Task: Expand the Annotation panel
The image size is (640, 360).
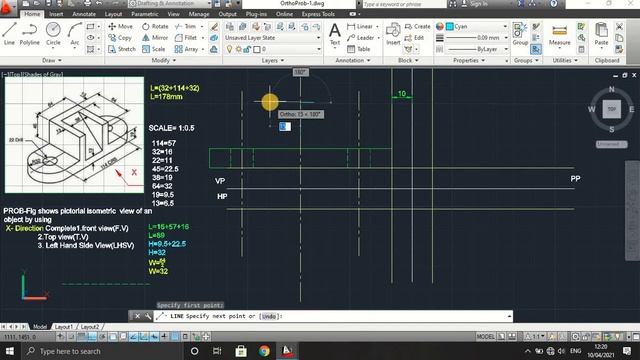Action: [353, 60]
